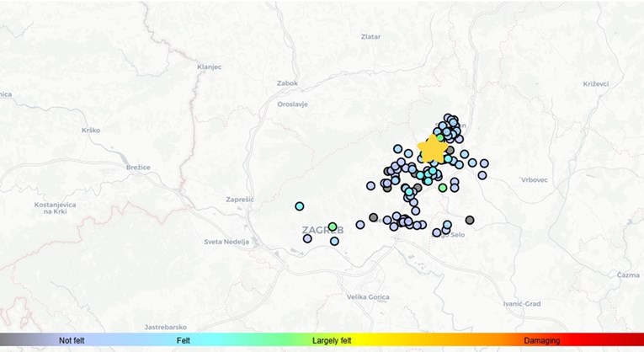Select the 'Felt' legend segment
Screen dimensions: 644x352
click(184, 341)
